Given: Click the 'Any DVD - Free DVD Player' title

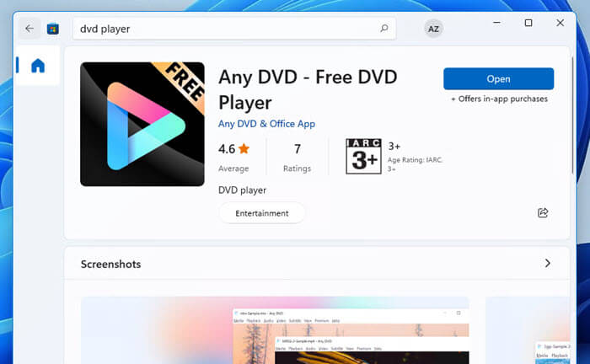Looking at the screenshot, I should (x=308, y=89).
